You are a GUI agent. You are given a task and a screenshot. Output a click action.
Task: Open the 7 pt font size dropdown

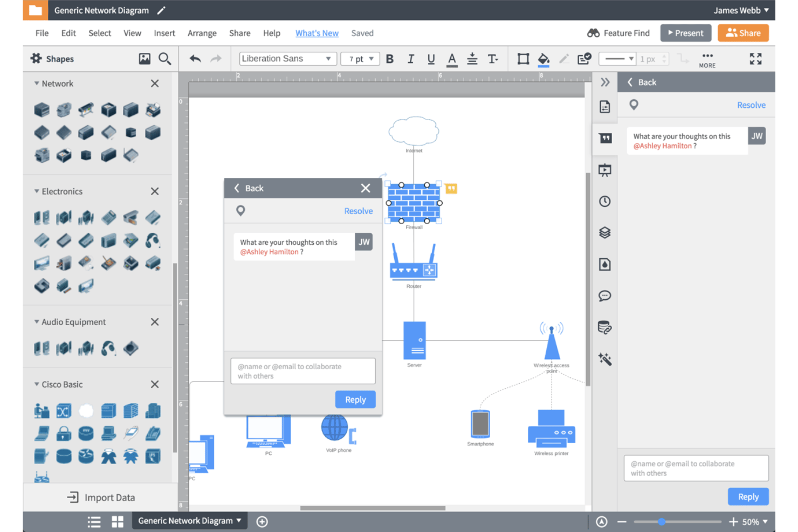[x=360, y=59]
